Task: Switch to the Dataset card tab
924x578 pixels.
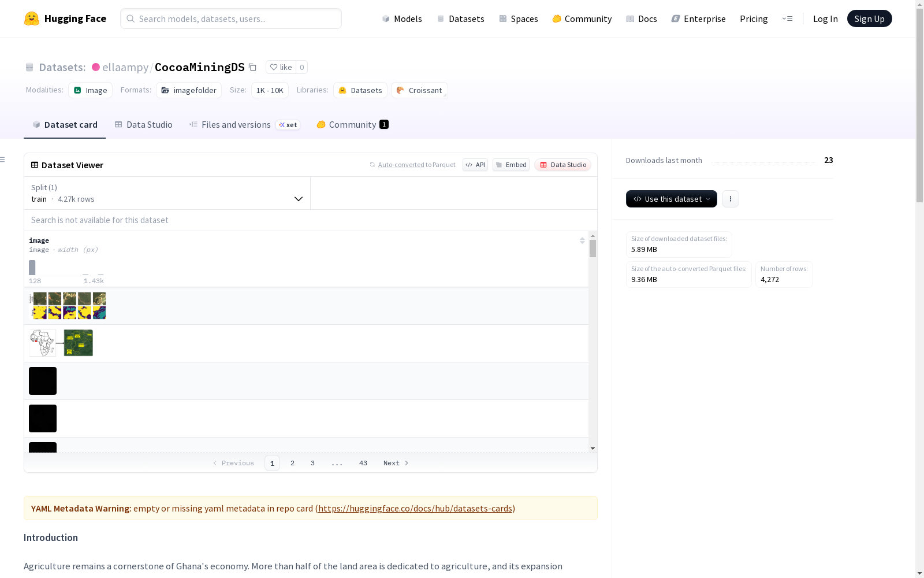Action: click(x=65, y=125)
